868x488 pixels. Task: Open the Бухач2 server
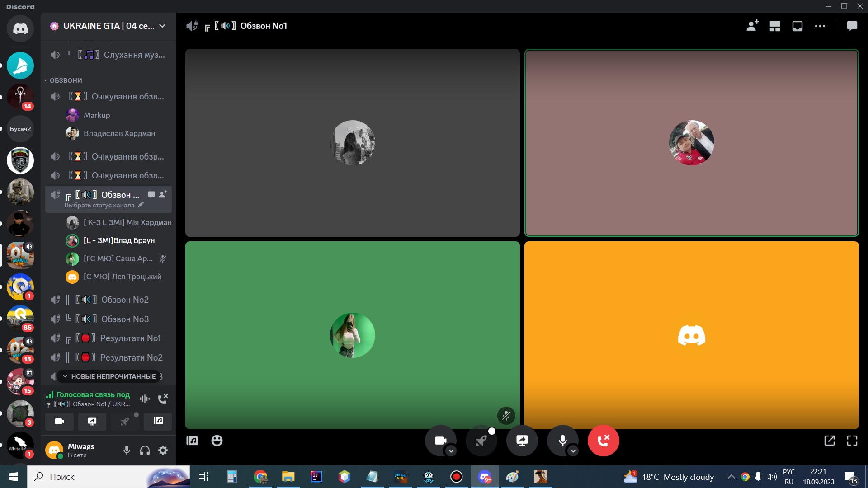pos(20,129)
